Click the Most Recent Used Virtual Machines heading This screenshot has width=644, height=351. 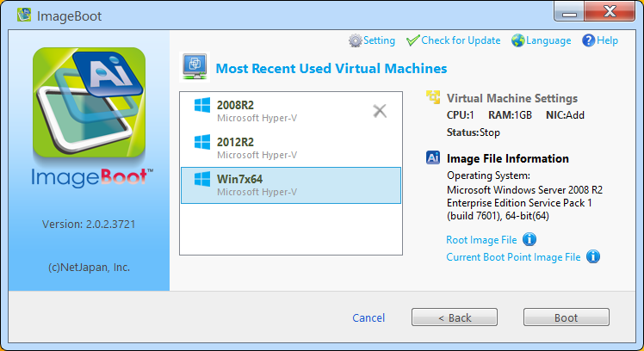pos(331,68)
